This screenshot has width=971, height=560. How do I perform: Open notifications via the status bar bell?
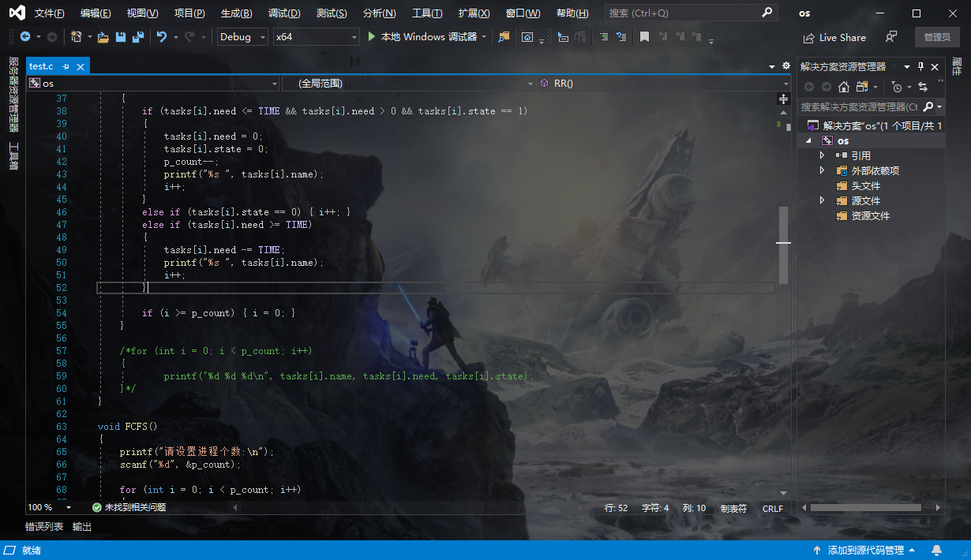click(937, 550)
